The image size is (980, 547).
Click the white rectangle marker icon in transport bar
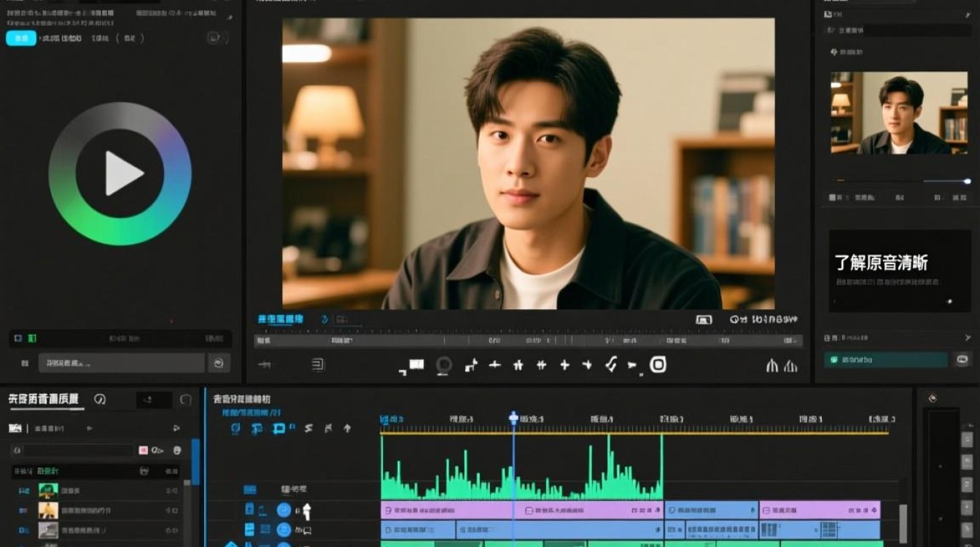click(416, 364)
